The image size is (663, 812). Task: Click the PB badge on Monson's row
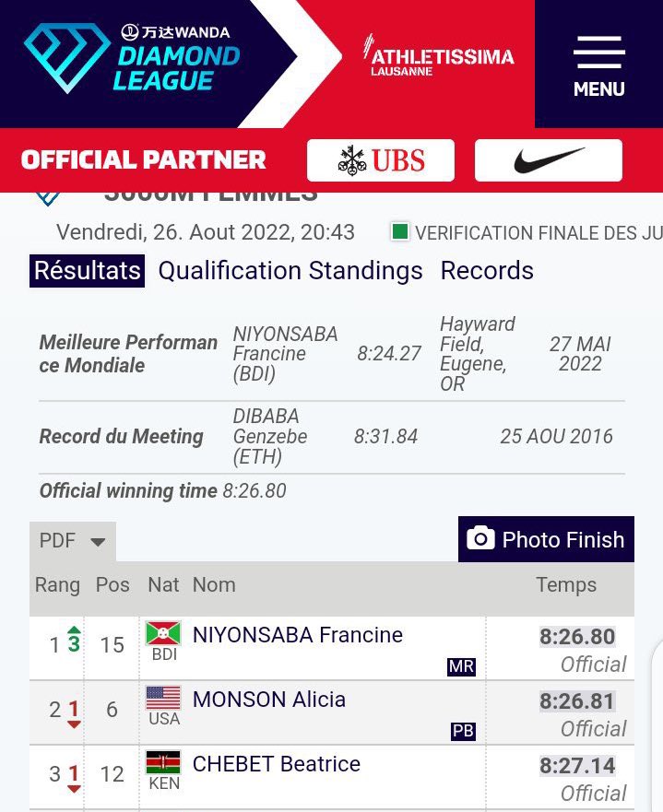click(463, 731)
